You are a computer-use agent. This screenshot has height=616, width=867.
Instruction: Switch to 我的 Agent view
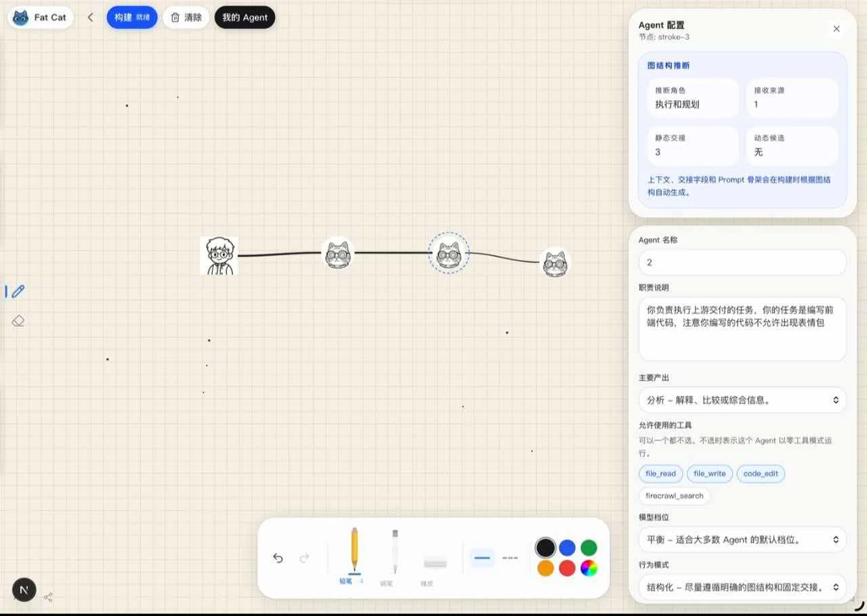[x=245, y=17]
